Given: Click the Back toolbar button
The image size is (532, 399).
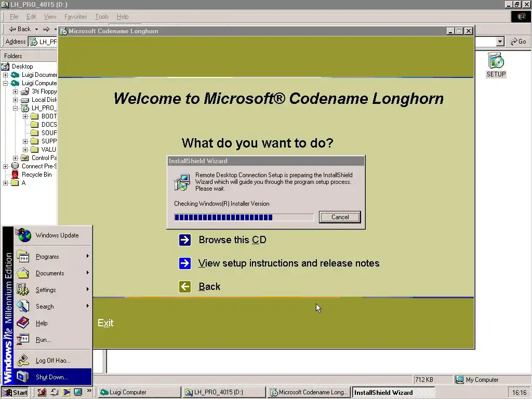Looking at the screenshot, I should [20, 29].
